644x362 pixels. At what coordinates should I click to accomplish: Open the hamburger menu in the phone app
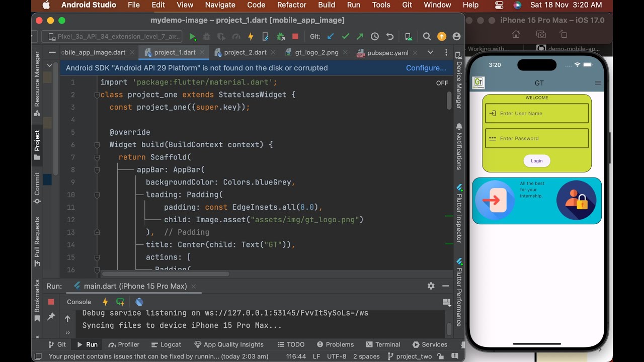tap(598, 83)
